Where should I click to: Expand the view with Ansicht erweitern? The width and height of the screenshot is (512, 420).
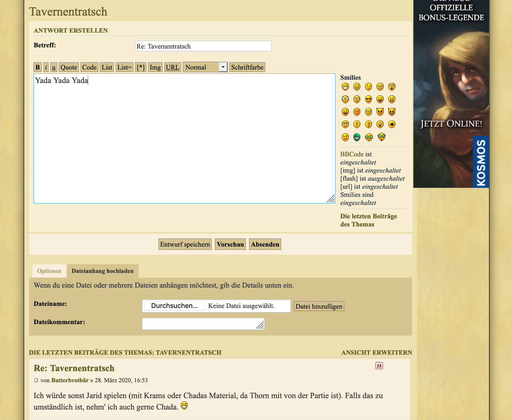point(377,353)
